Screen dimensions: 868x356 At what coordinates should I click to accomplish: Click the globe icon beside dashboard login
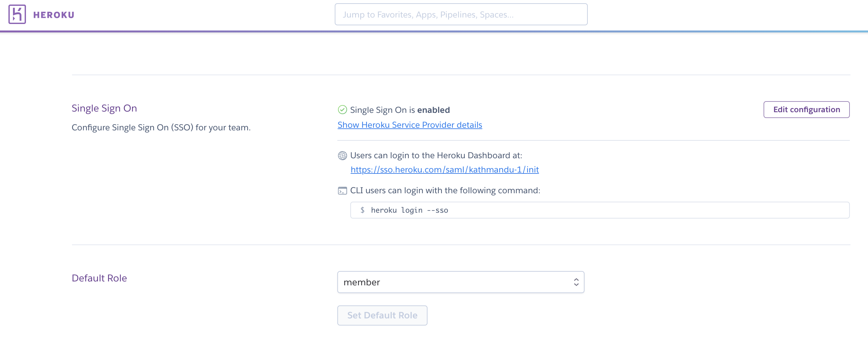342,156
